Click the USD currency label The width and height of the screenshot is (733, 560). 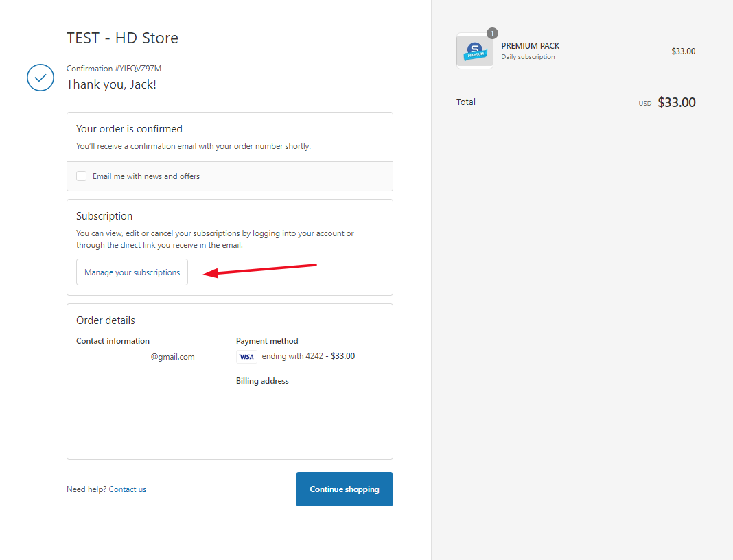pos(644,104)
